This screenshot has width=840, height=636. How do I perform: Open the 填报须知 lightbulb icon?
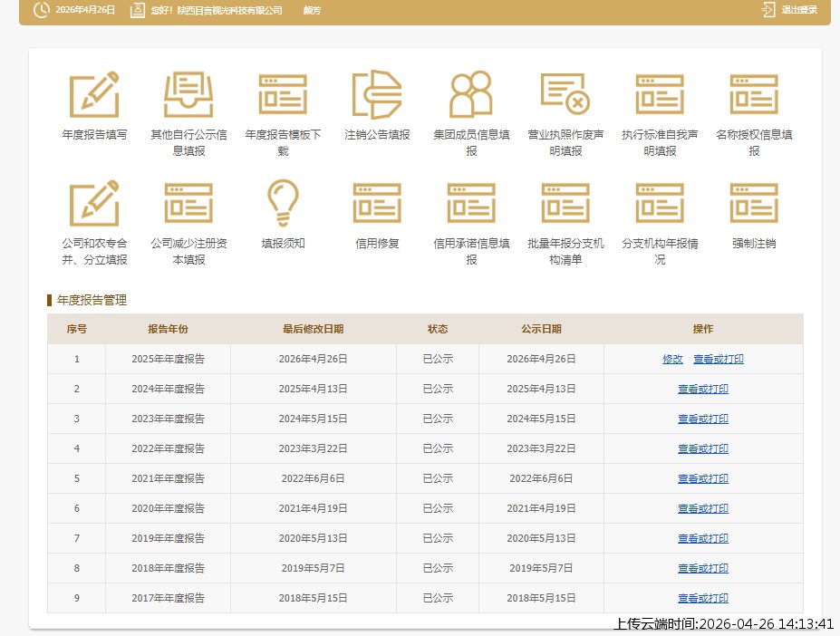tap(283, 203)
